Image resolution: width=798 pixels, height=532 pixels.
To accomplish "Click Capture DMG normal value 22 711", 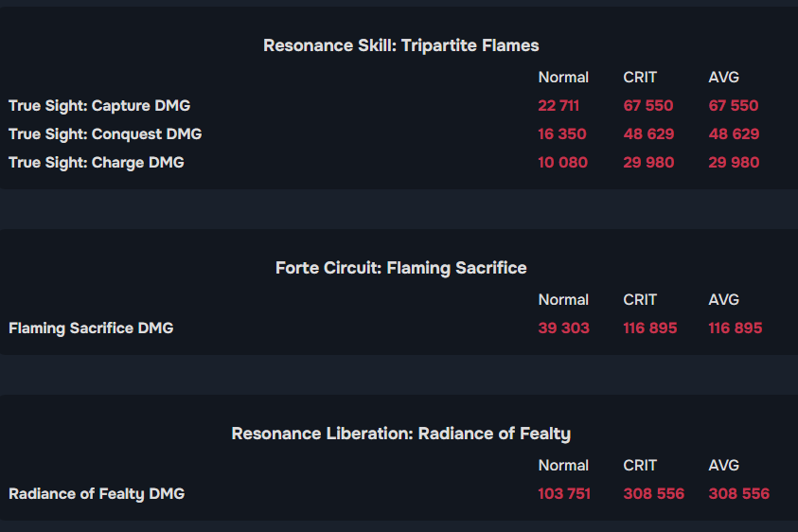I will tap(559, 106).
